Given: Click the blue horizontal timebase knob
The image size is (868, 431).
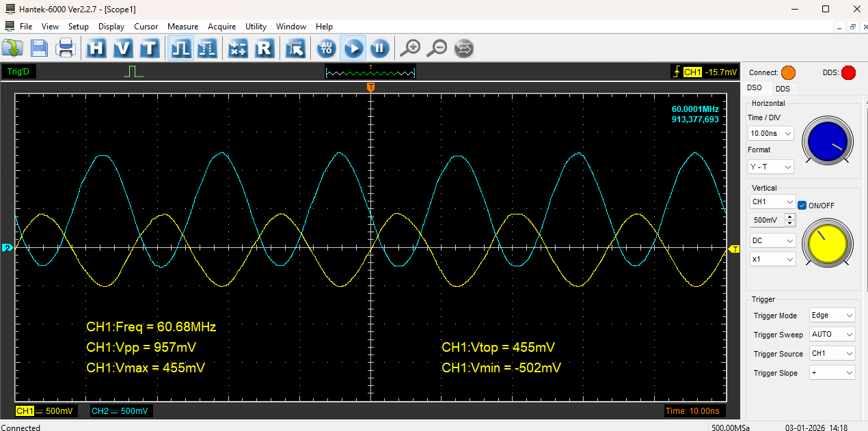Looking at the screenshot, I should click(x=827, y=140).
